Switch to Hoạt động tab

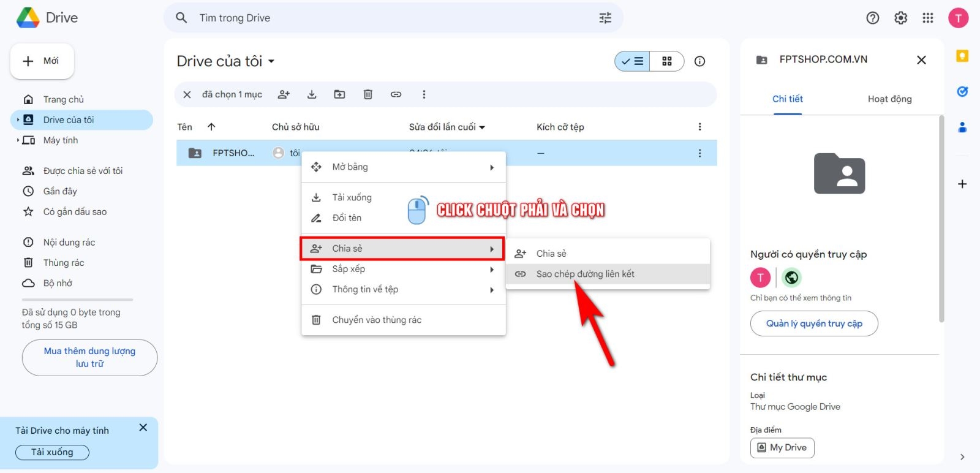click(x=889, y=99)
